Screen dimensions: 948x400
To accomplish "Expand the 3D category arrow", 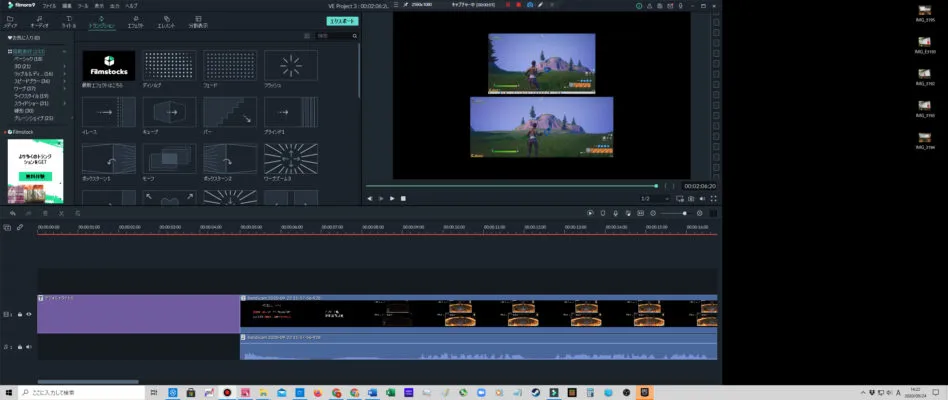I will [x=65, y=66].
